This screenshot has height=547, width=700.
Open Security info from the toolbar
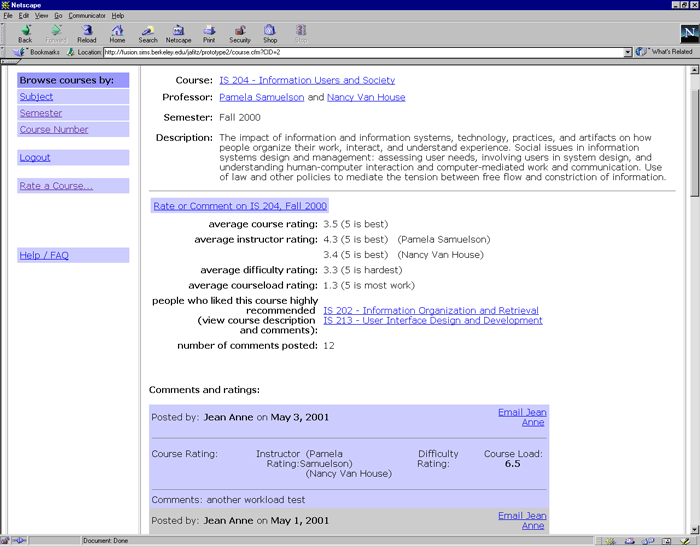click(240, 34)
